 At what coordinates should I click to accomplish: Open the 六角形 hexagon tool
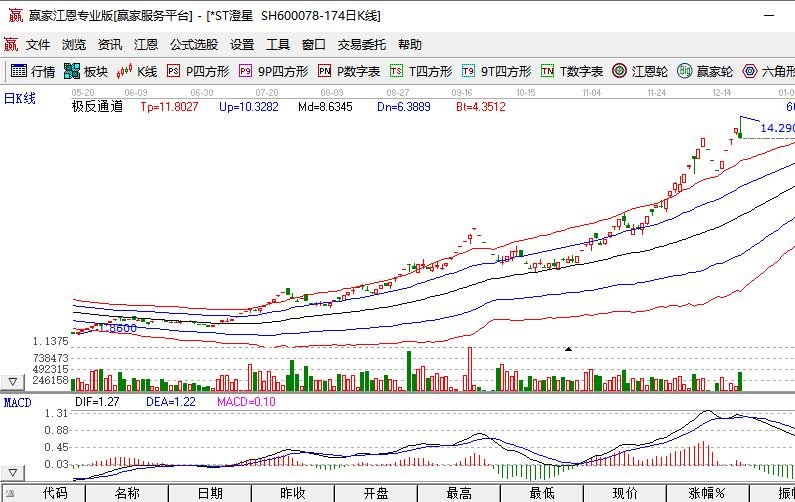[768, 71]
